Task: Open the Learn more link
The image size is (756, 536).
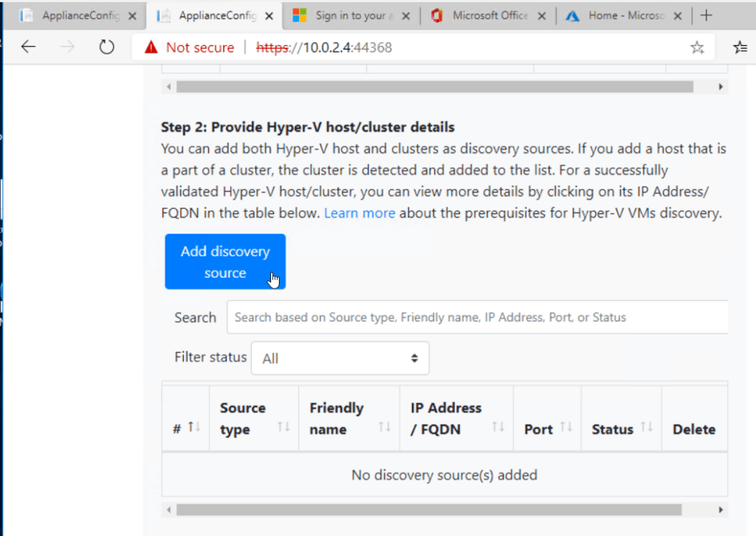Action: (360, 213)
